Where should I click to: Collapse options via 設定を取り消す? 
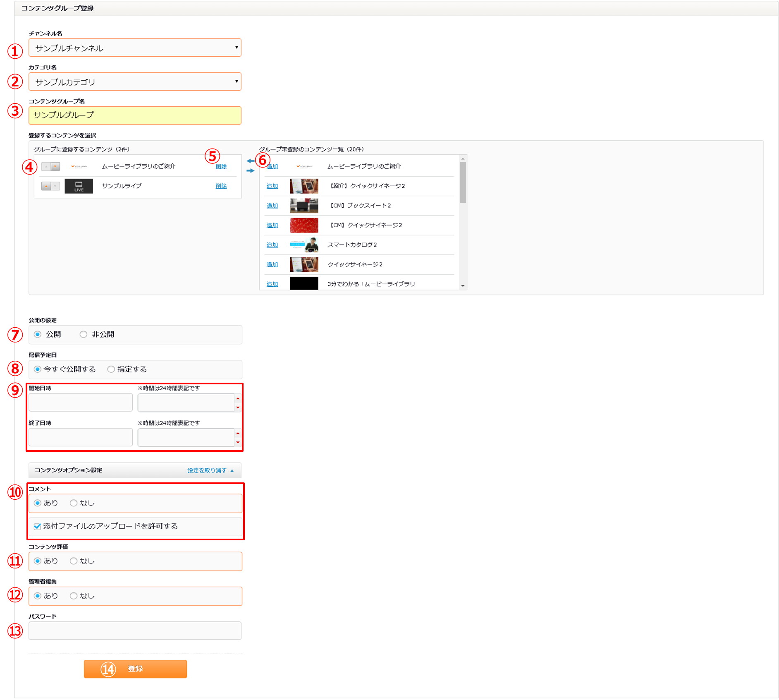coord(210,470)
